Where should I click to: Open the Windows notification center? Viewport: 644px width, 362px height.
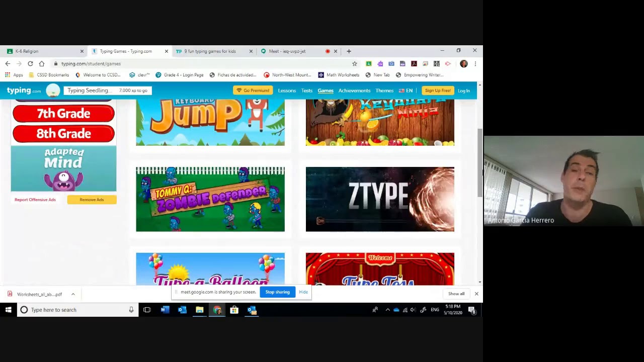tap(472, 310)
